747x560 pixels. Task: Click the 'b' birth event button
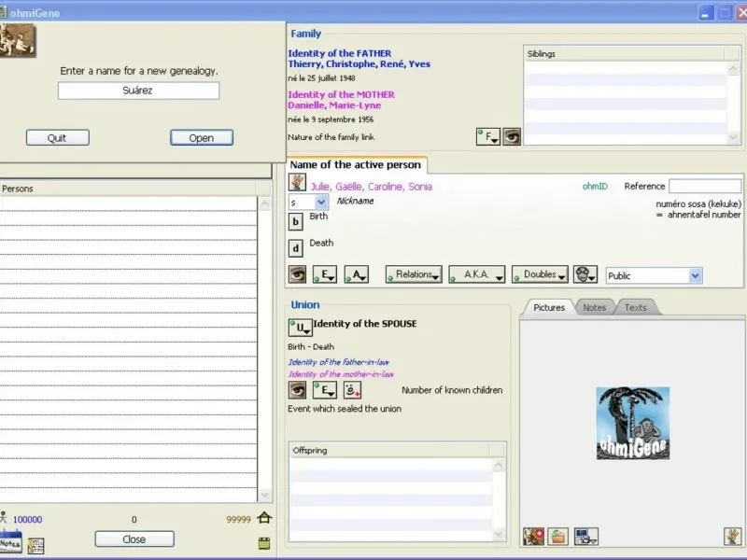[295, 222]
